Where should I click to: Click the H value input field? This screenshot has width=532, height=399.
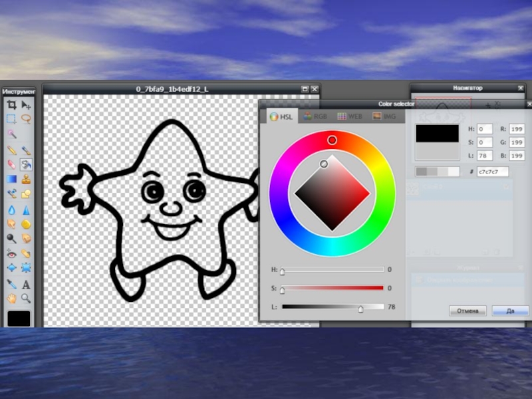tap(485, 129)
